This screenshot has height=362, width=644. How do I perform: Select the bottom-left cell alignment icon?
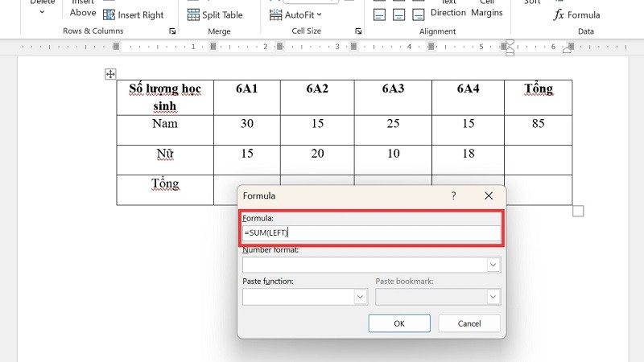[x=379, y=14]
